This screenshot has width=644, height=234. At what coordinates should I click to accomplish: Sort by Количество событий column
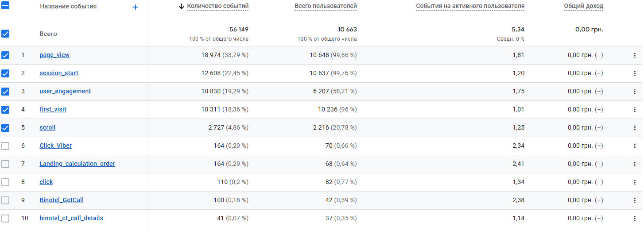217,6
